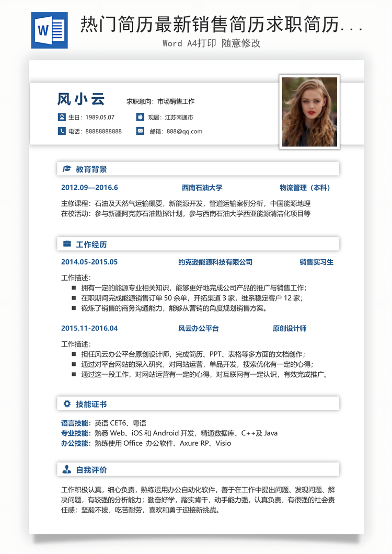
Task: Click the email envelope icon
Action: 140,131
